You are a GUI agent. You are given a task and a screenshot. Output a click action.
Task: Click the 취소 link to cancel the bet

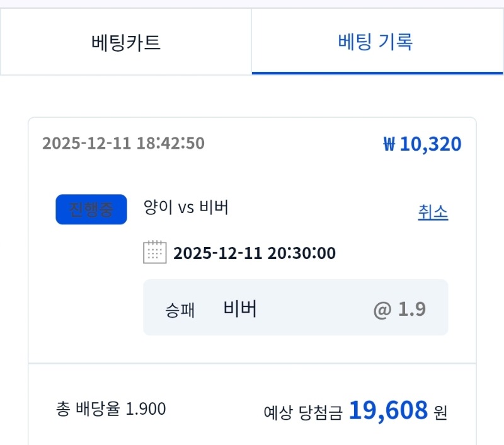click(433, 212)
